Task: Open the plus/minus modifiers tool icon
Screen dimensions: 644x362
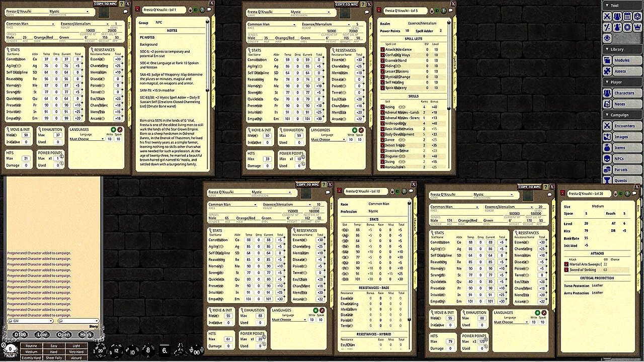Action: pyautogui.click(x=608, y=27)
